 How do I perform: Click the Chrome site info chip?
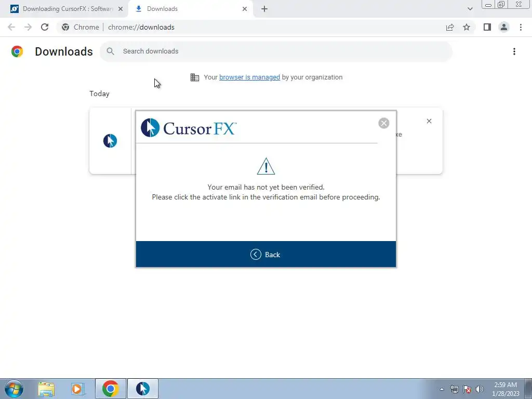click(x=81, y=27)
